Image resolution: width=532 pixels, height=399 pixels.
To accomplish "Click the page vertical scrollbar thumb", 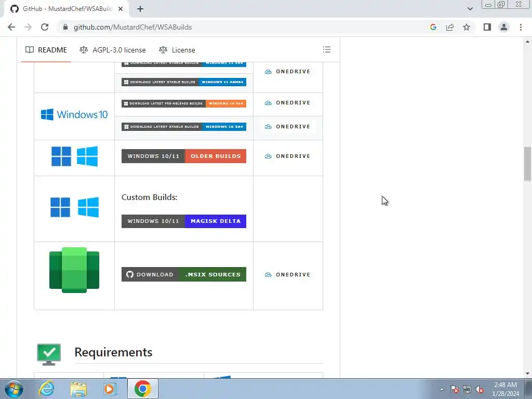I will point(528,164).
